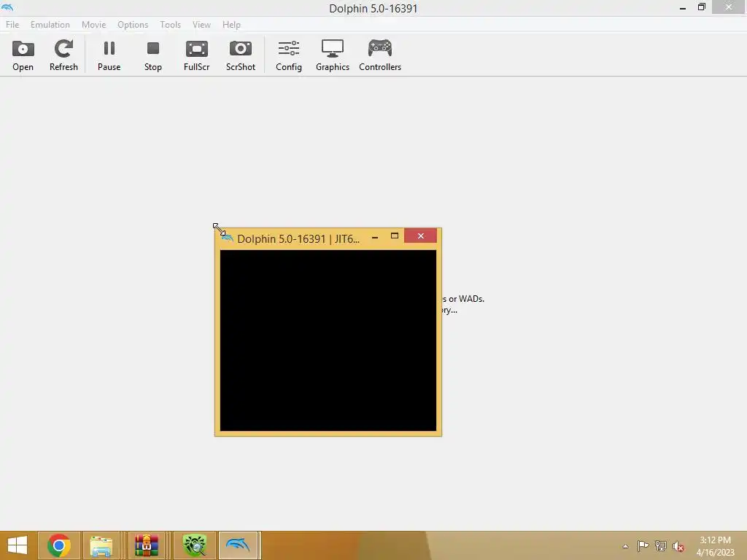Open the Movie menu
This screenshot has height=560, width=747.
pyautogui.click(x=94, y=24)
